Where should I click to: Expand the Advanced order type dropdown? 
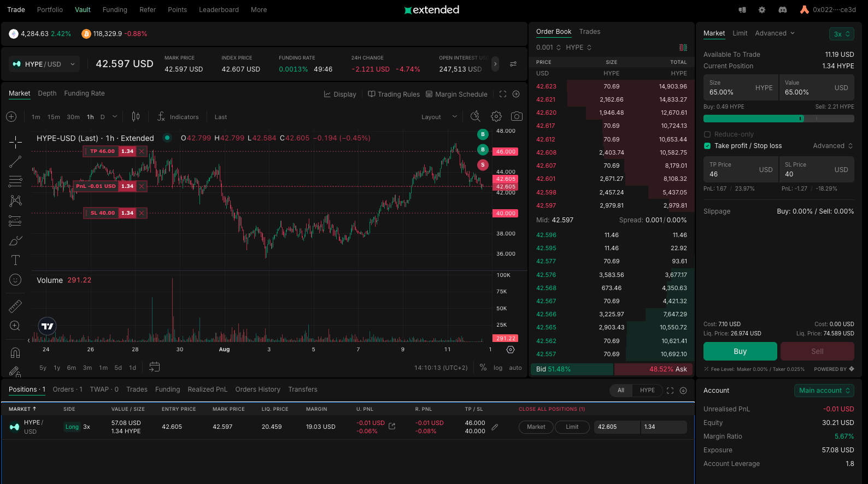point(775,33)
